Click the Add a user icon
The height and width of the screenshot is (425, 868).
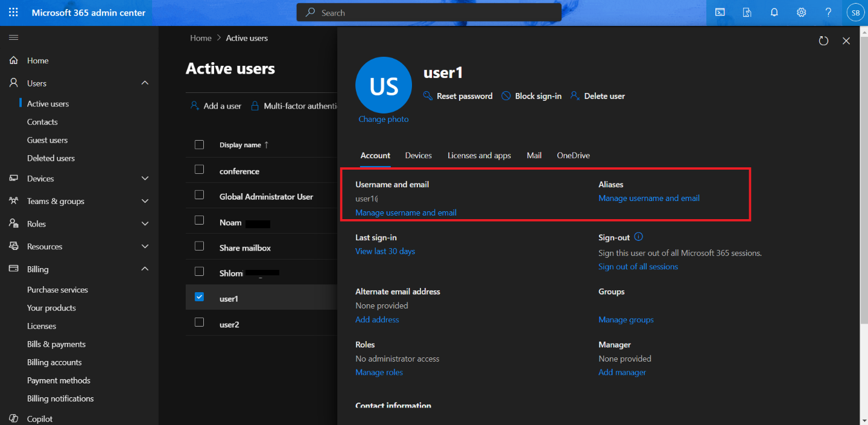point(194,106)
